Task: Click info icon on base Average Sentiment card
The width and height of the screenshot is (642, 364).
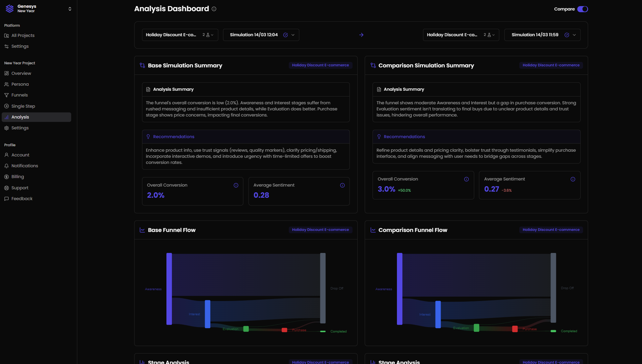Action: 342,185
